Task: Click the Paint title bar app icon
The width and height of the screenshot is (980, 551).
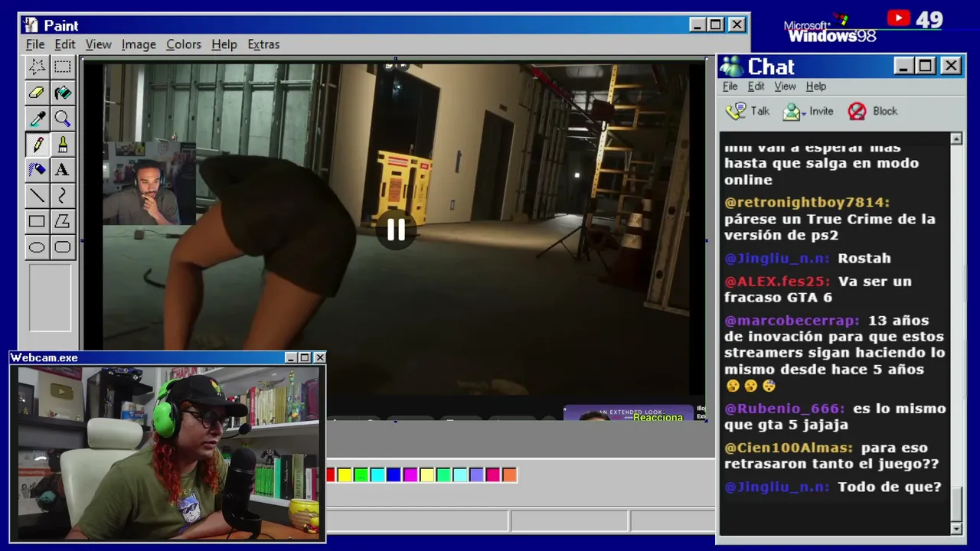Action: 31,25
